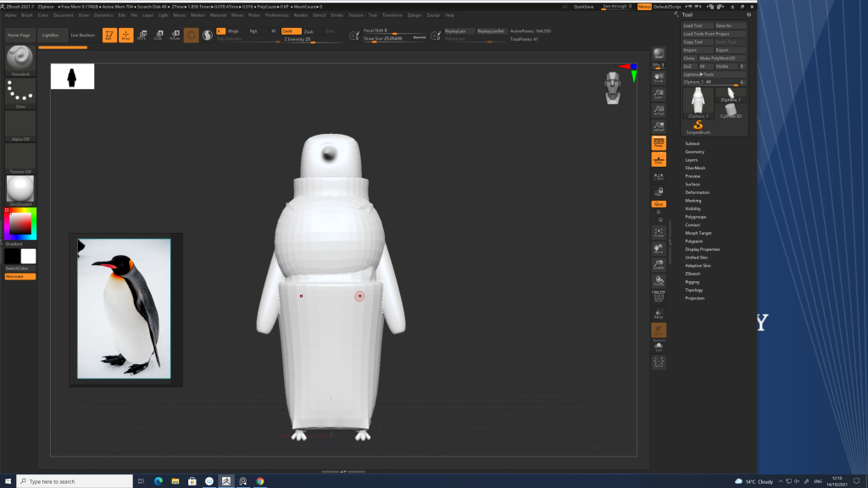Select the Draw mode button
Image resolution: width=868 pixels, height=488 pixels.
click(x=125, y=35)
